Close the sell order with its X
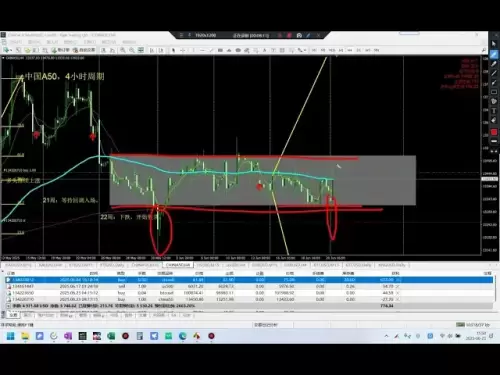Screen dimensions: 500x375 [x=398, y=286]
